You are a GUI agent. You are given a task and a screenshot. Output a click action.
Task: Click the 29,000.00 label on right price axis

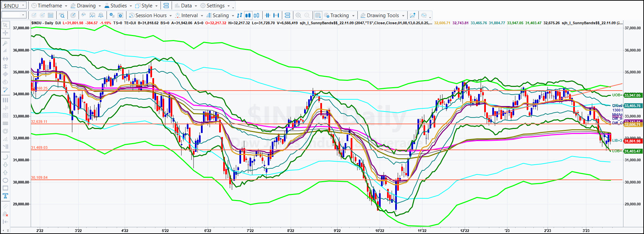[x=633, y=204]
